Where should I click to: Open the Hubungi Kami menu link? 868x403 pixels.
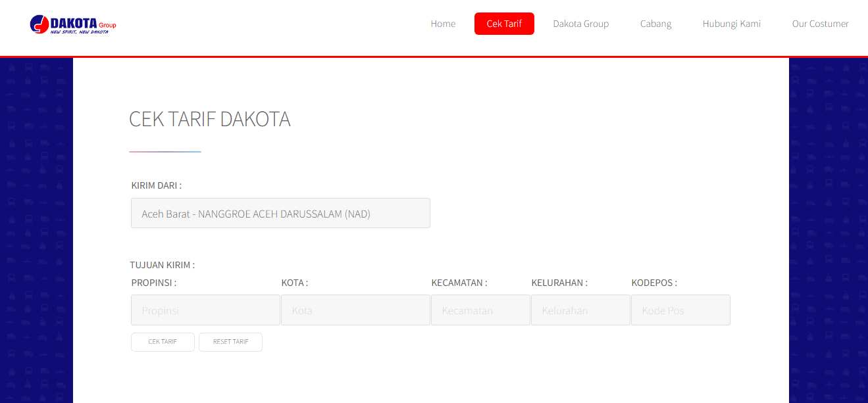point(731,24)
